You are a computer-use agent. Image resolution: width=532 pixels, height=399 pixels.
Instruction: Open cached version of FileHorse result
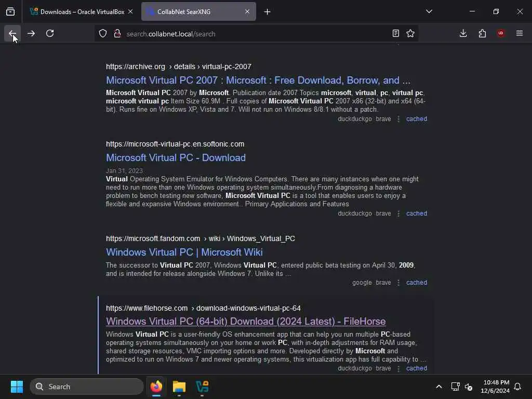click(x=417, y=368)
